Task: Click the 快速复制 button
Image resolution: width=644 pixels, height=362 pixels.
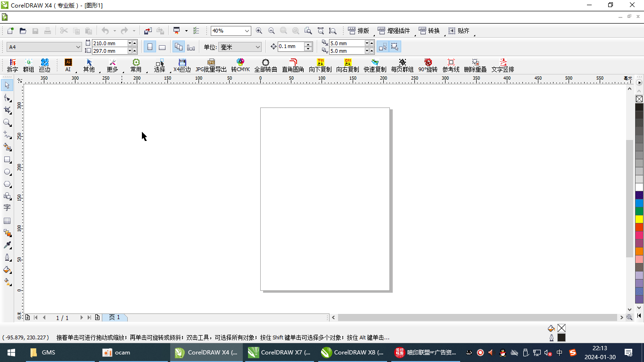Action: click(x=375, y=66)
